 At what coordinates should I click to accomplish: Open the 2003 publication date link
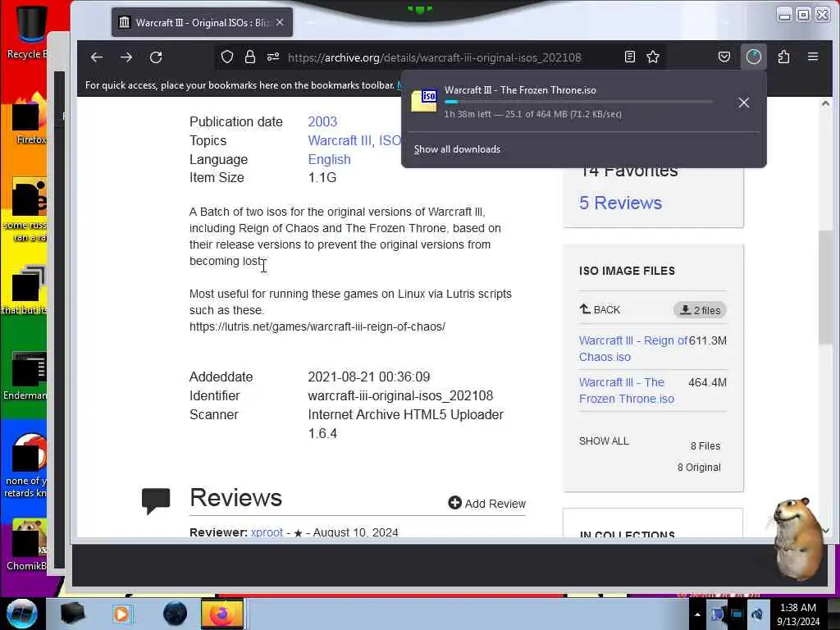point(322,121)
